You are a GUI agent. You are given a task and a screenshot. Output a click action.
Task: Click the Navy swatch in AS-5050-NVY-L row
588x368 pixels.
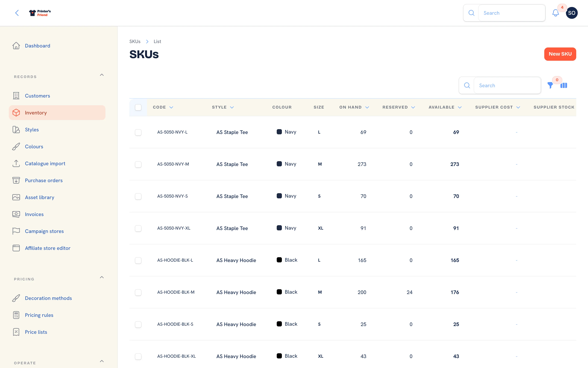click(x=279, y=132)
